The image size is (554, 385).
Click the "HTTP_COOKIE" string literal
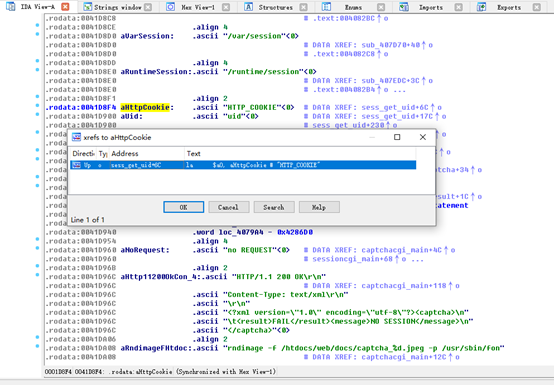(x=252, y=107)
